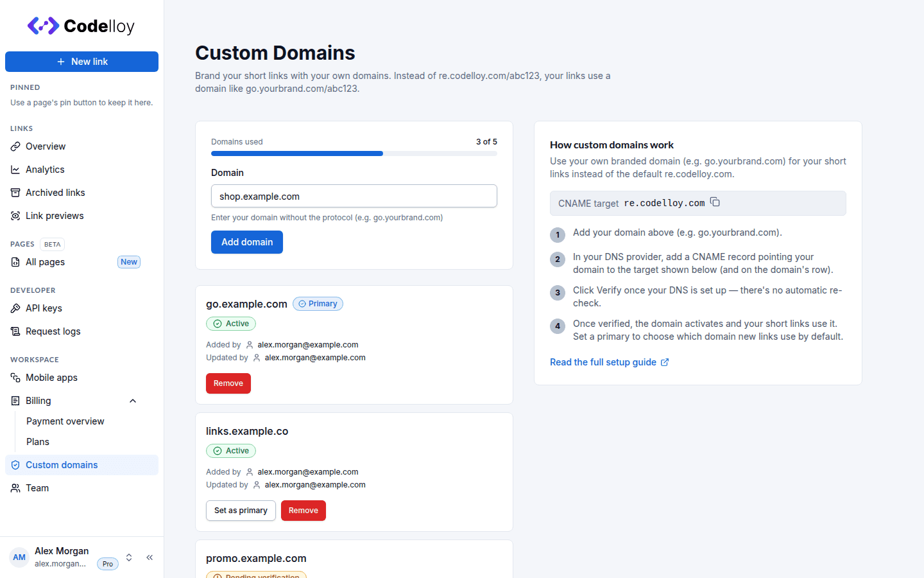Copy the CNAME target re.codelloy.com

715,202
